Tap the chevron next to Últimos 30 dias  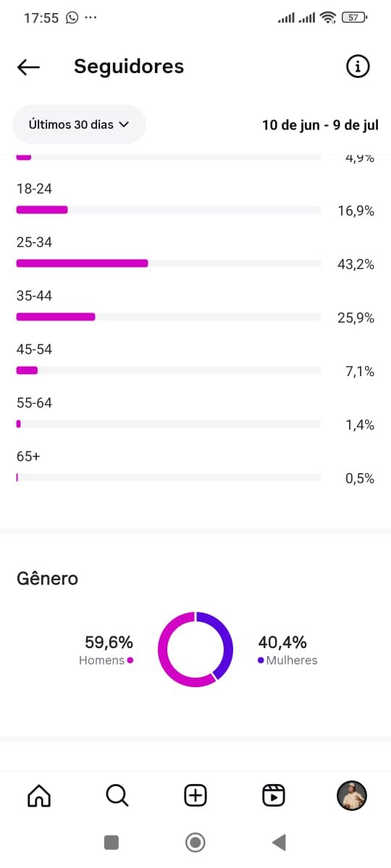pyautogui.click(x=124, y=124)
